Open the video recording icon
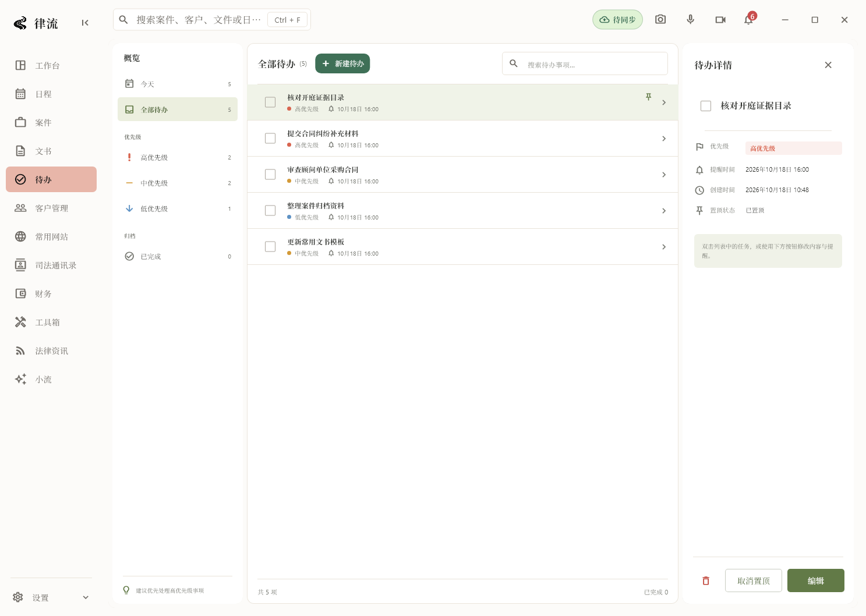The width and height of the screenshot is (866, 616). click(x=720, y=19)
